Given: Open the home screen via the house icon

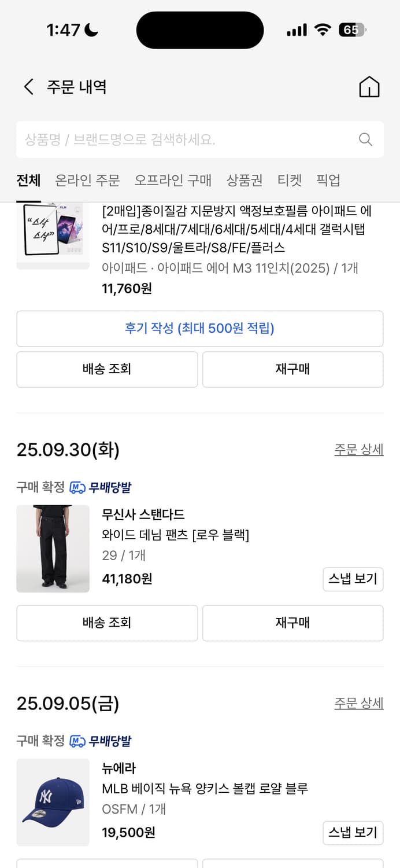Looking at the screenshot, I should coord(369,86).
